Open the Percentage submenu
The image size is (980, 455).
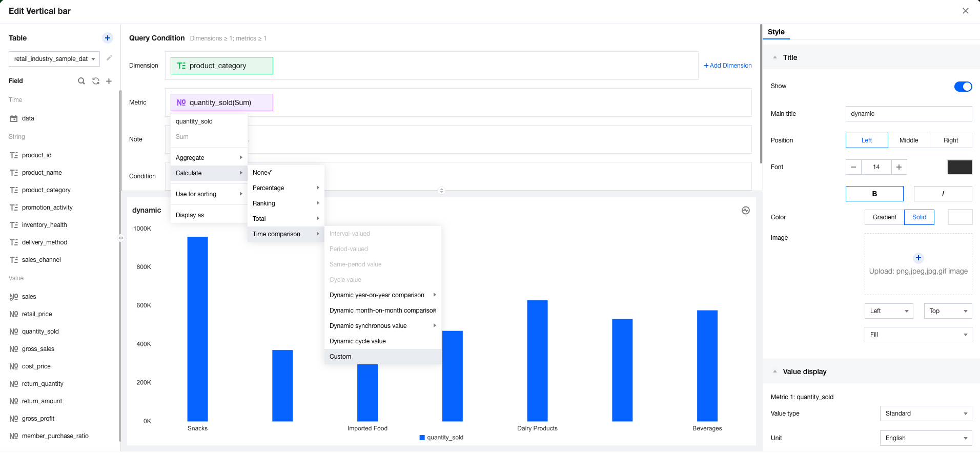pyautogui.click(x=286, y=188)
